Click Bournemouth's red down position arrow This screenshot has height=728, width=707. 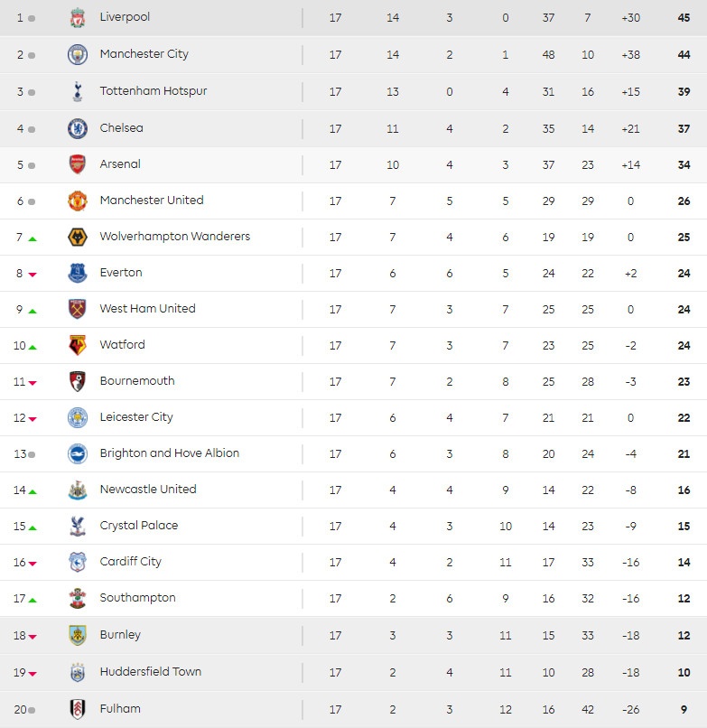33,383
